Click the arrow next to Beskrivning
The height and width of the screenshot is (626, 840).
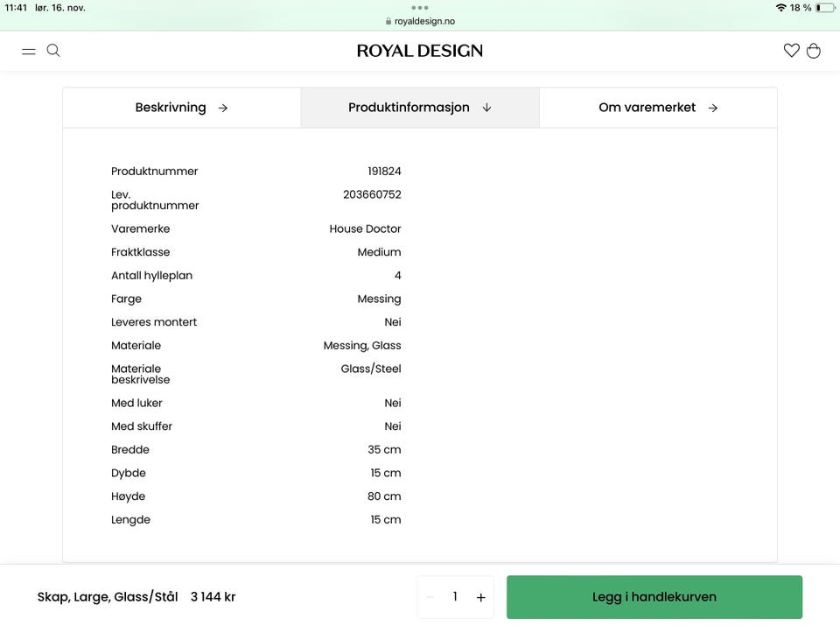[x=223, y=109]
